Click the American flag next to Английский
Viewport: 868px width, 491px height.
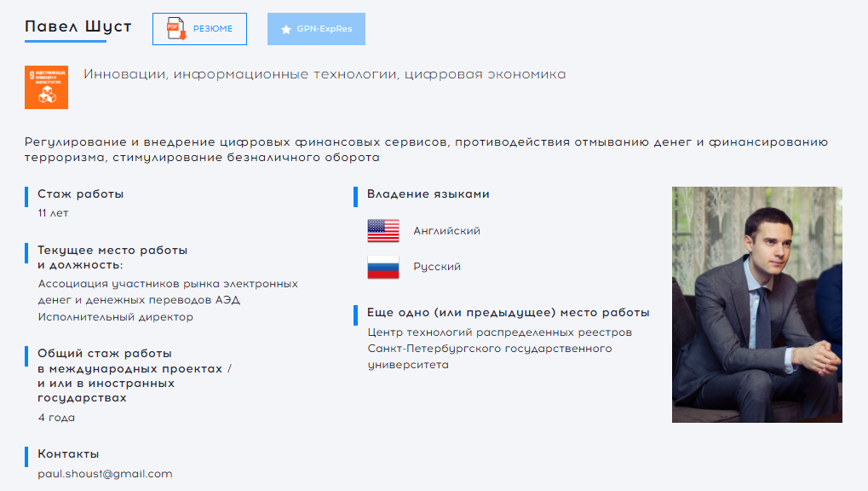pyautogui.click(x=383, y=231)
